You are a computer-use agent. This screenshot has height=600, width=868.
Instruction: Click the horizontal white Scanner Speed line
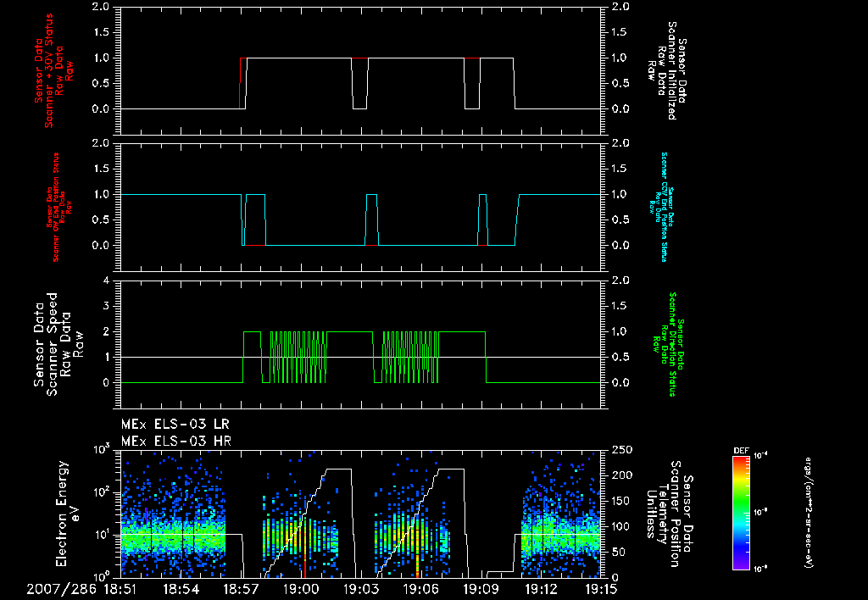coord(361,357)
